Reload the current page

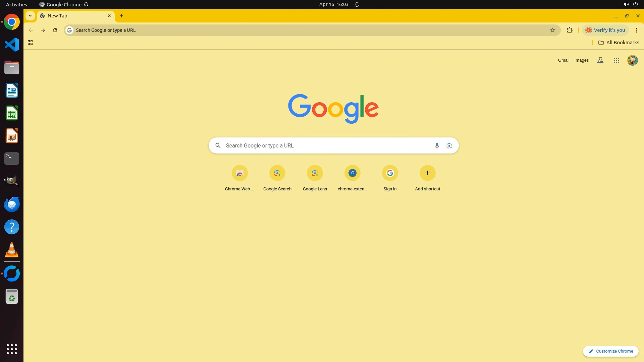[55, 30]
